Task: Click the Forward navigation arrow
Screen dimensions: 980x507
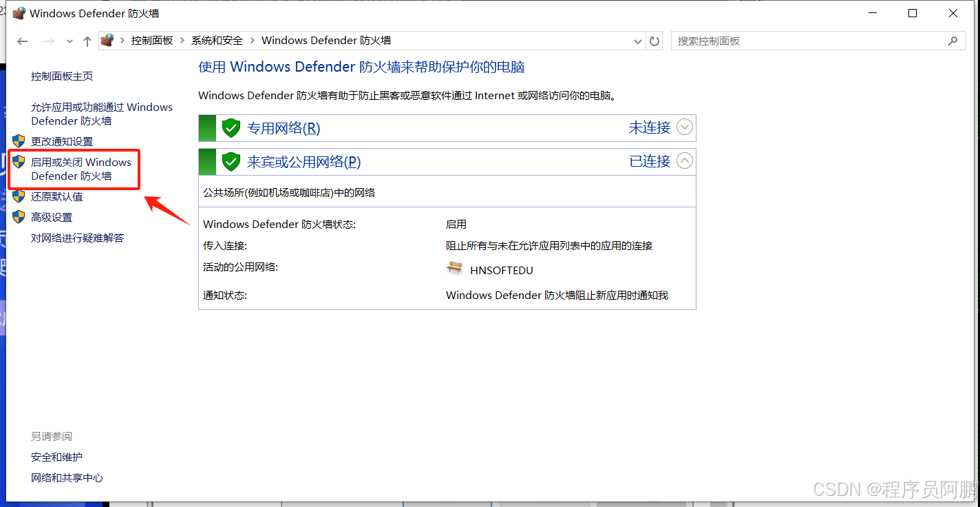Action: pos(49,41)
